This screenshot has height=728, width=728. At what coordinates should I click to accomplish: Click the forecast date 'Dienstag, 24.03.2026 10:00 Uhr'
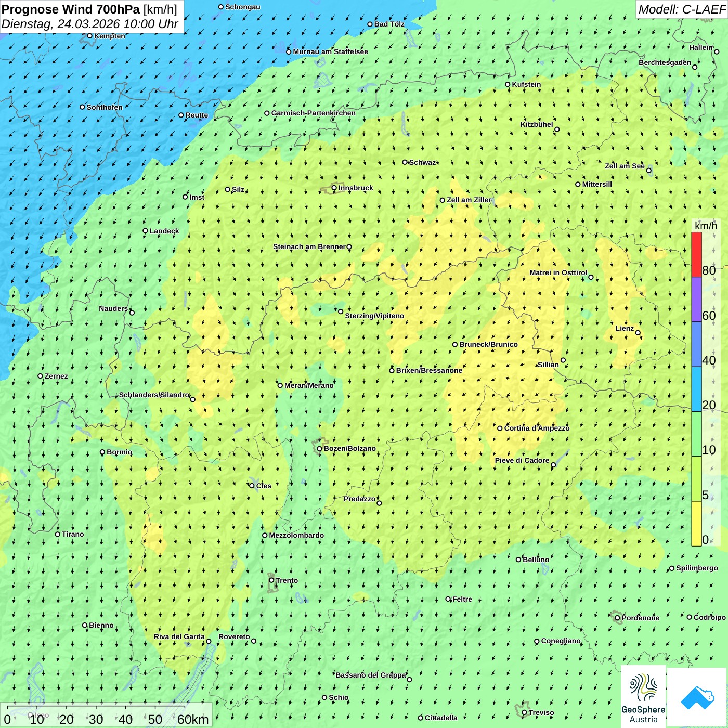point(89,24)
